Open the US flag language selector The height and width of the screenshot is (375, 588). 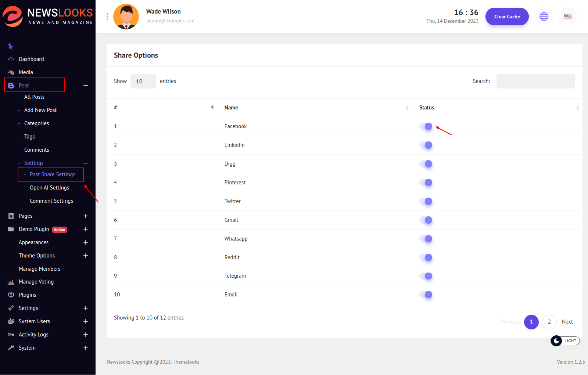pyautogui.click(x=567, y=17)
